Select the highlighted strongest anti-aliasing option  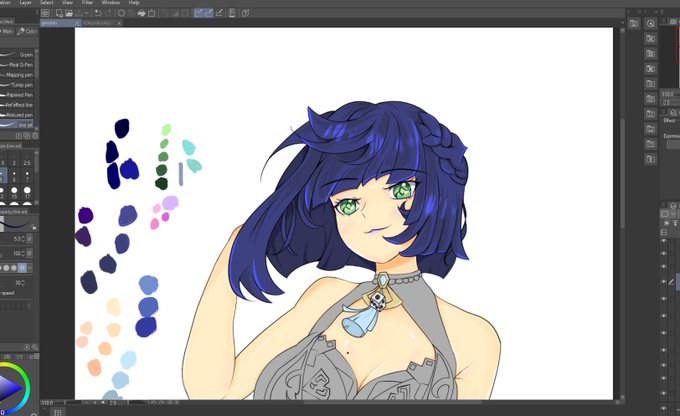click(x=22, y=268)
